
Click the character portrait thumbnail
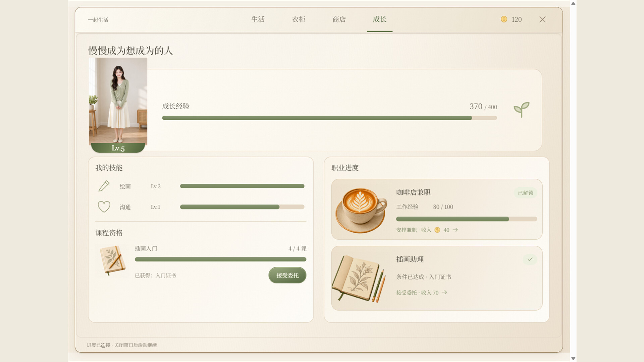(118, 101)
